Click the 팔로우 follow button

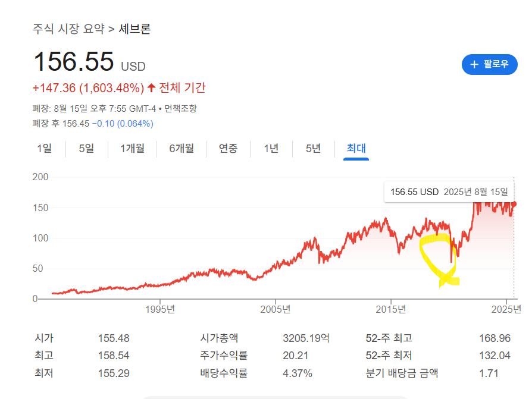click(x=489, y=64)
